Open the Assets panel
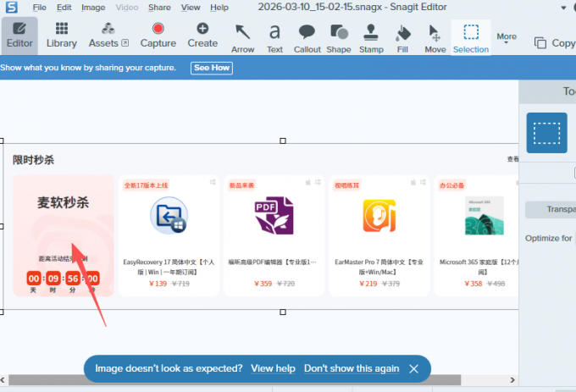Screen dimensions: 576x392 108,36
